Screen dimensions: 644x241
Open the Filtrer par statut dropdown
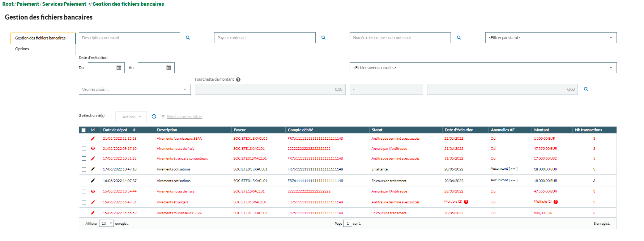click(550, 38)
